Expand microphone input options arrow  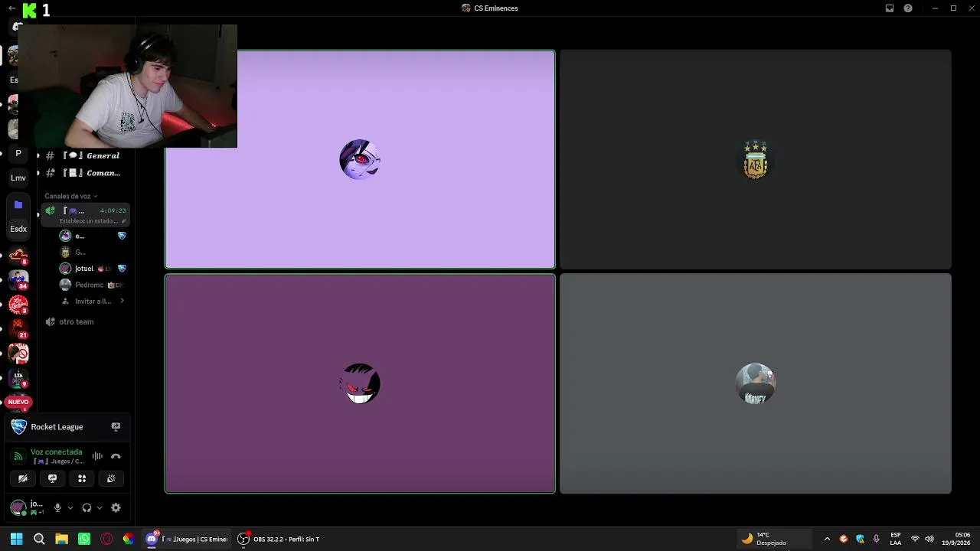70,507
